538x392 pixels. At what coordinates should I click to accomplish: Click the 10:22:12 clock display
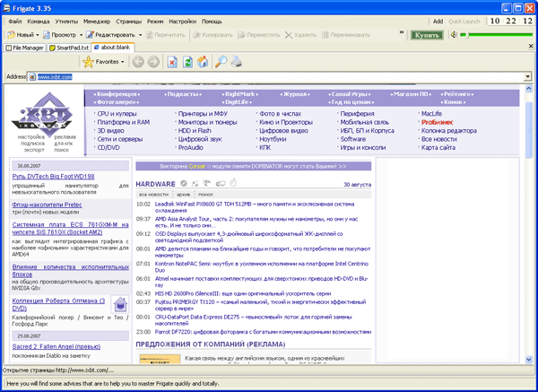511,21
